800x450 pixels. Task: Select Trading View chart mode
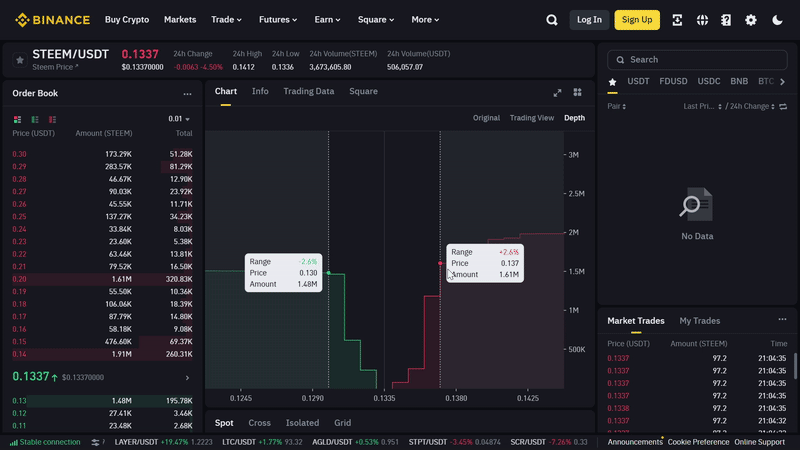coord(532,118)
